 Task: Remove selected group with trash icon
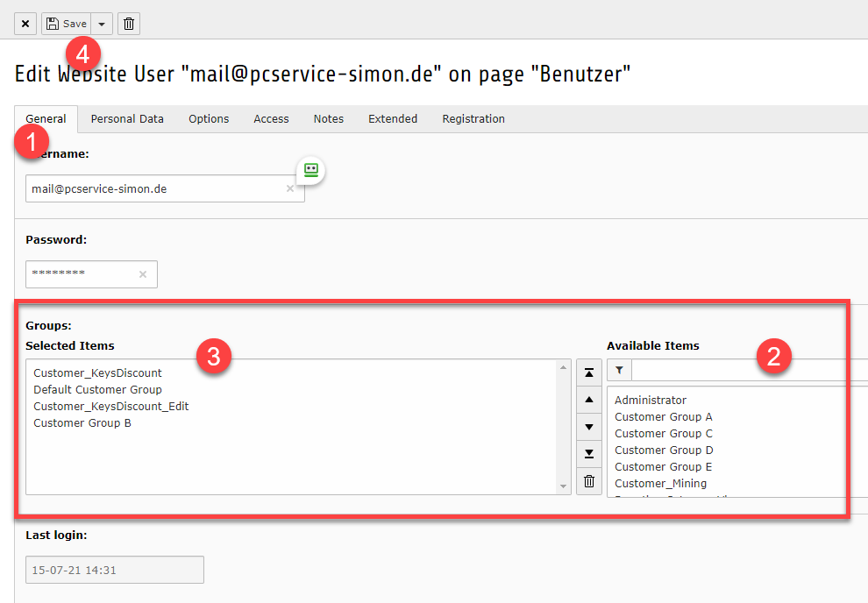pos(589,481)
